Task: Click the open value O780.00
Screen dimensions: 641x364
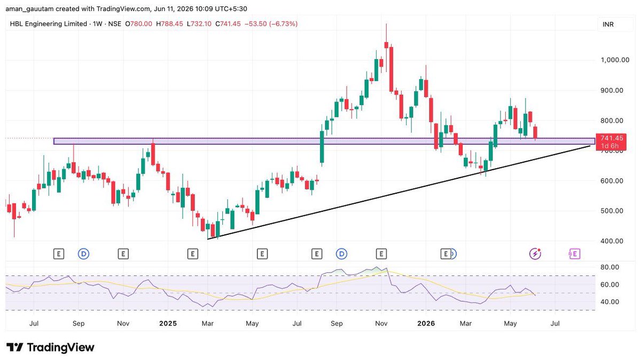Action: (x=138, y=24)
